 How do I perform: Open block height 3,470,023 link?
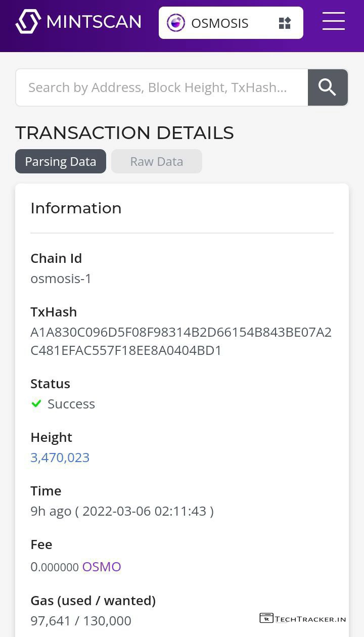pos(60,457)
